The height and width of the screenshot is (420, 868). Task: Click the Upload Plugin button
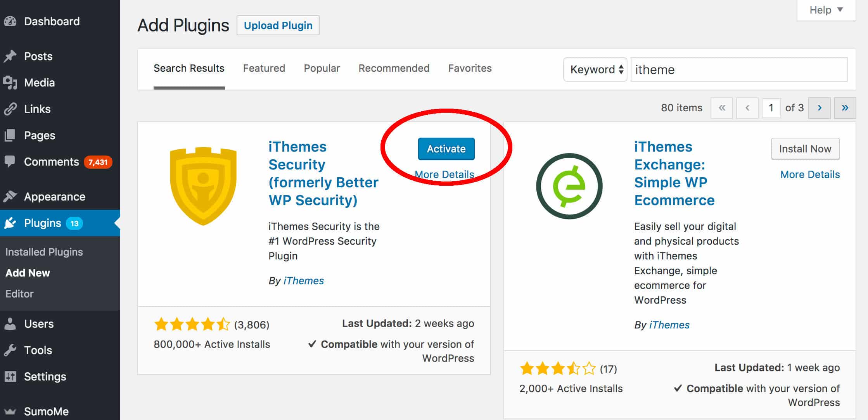[278, 26]
